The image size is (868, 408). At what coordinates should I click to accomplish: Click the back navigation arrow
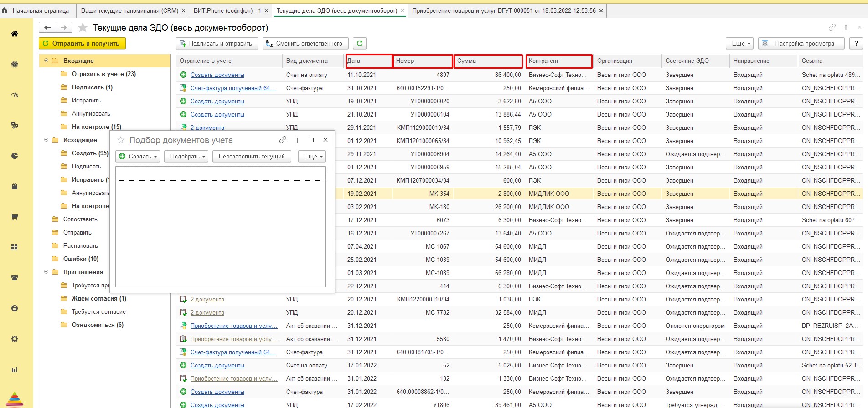[x=47, y=28]
